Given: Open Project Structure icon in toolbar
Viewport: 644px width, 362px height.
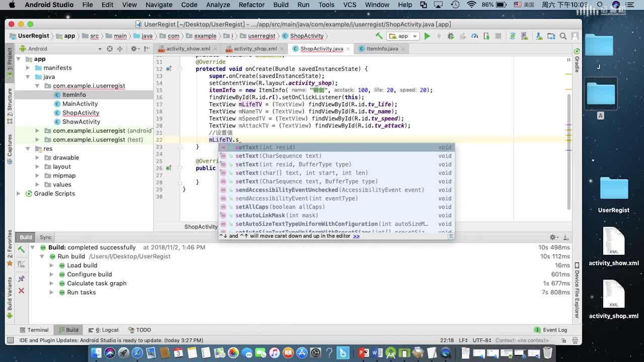Looking at the screenshot, I should click(x=550, y=36).
